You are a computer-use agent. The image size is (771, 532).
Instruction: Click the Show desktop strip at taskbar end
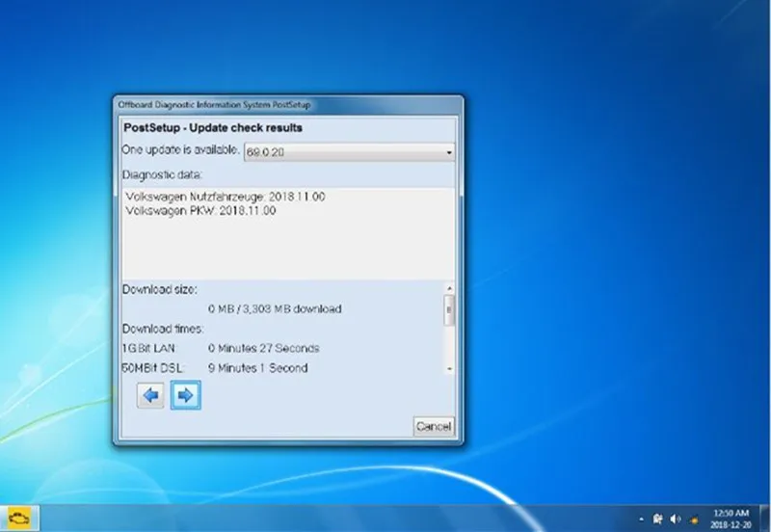[764, 519]
